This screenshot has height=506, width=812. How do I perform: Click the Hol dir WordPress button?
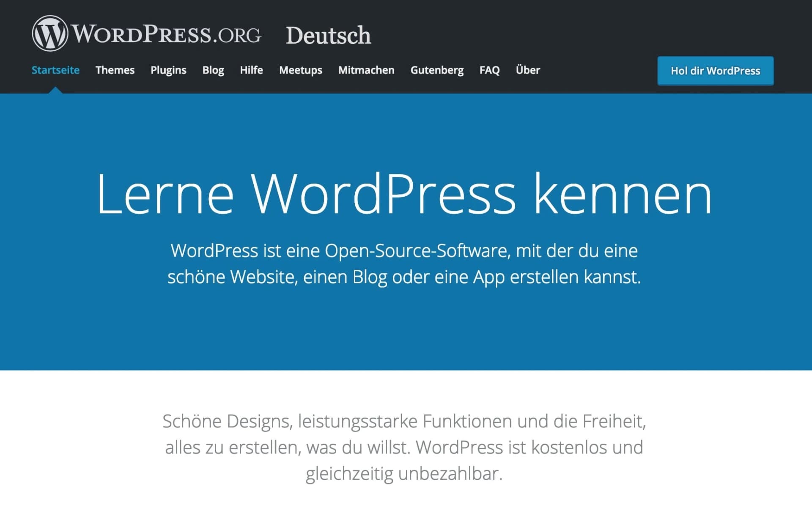[x=715, y=71]
